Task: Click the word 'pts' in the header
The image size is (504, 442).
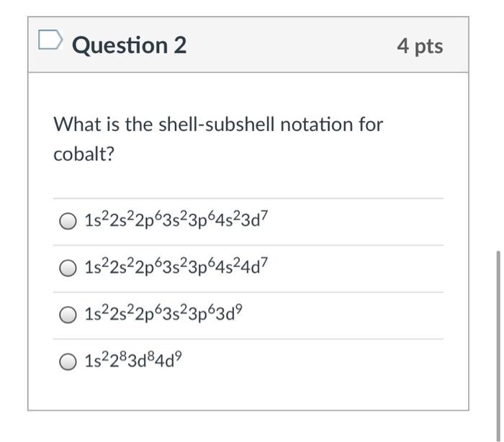Action: pos(429,46)
